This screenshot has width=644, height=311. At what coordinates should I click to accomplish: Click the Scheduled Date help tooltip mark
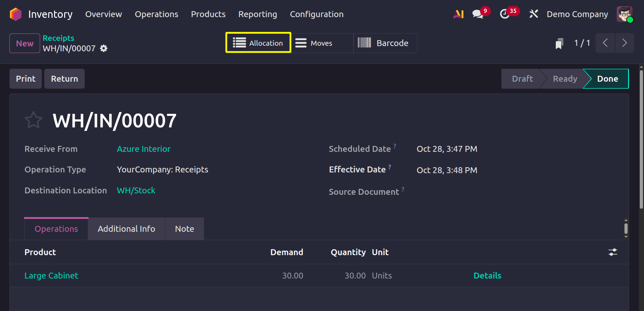point(395,146)
